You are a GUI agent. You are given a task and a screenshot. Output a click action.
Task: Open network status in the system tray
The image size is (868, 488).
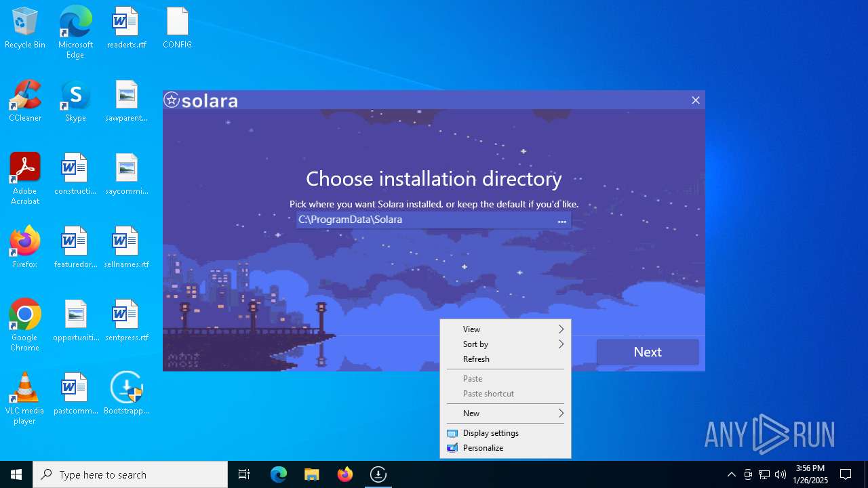pyautogui.click(x=764, y=474)
